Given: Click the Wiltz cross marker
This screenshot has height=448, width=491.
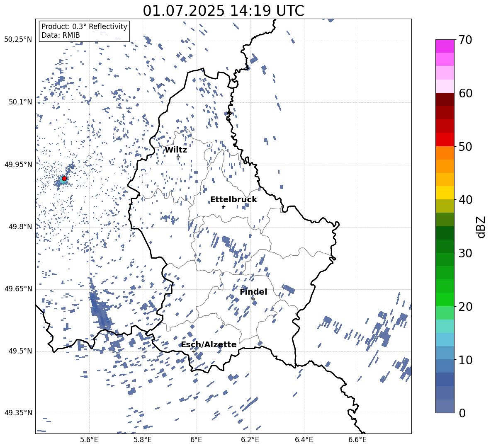Looking at the screenshot, I should tap(178, 157).
